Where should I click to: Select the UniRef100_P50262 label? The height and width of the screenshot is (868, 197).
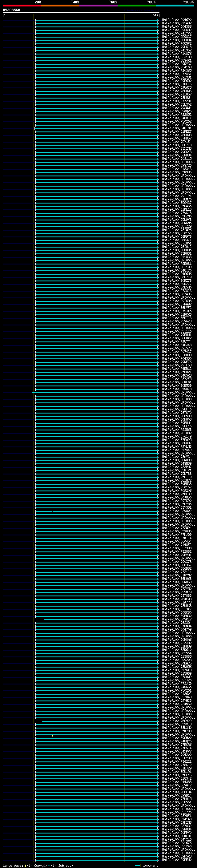coord(176,121)
